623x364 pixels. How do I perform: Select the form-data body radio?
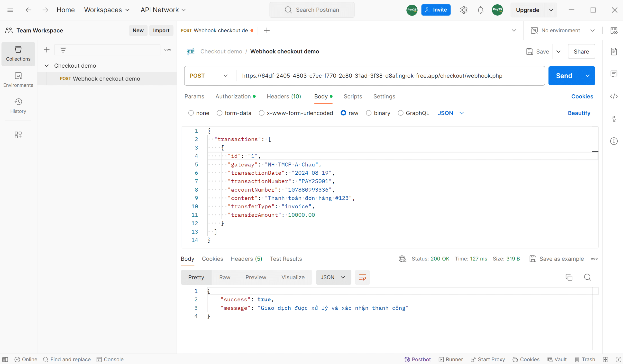(219, 113)
